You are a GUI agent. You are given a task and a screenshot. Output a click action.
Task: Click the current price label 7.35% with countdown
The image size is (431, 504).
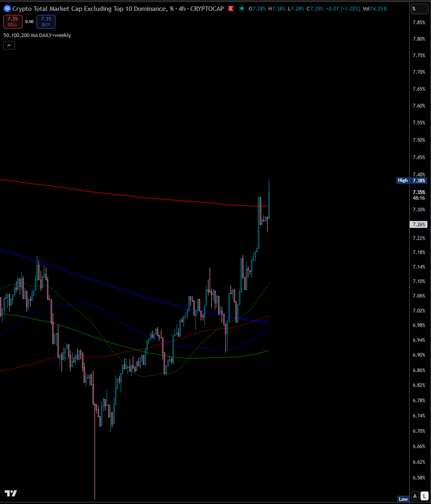(x=419, y=195)
